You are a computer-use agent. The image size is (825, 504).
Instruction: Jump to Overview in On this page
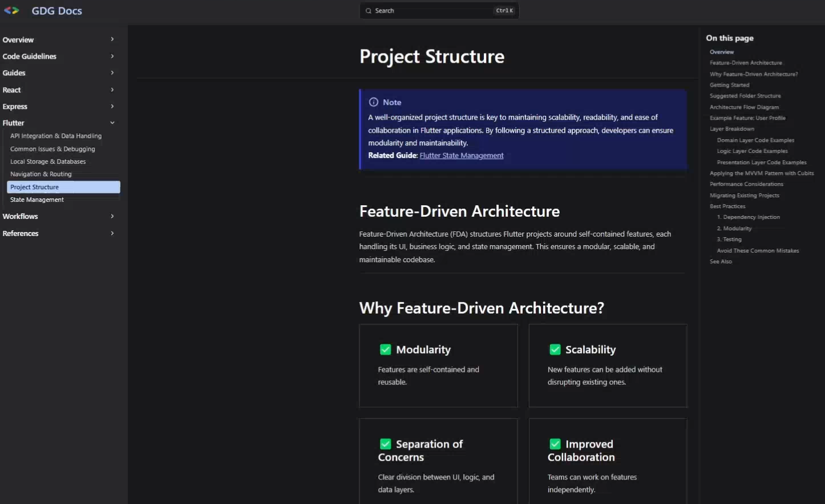(x=722, y=52)
